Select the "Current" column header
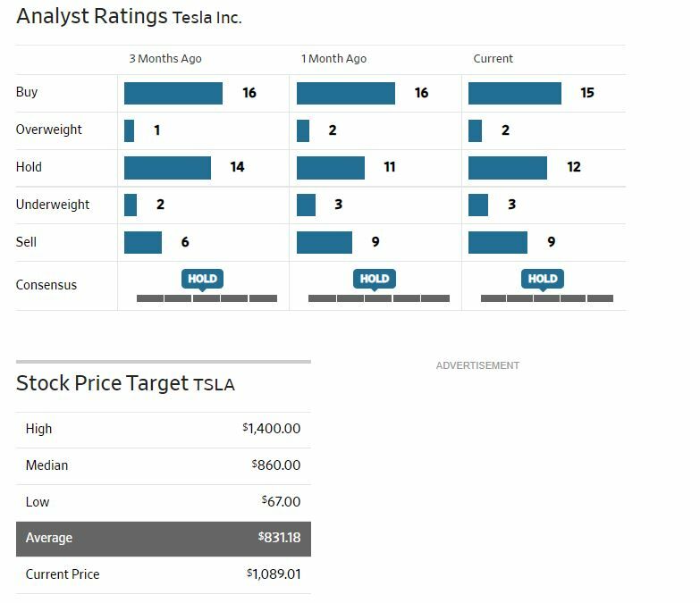This screenshot has height=603, width=700. point(493,59)
